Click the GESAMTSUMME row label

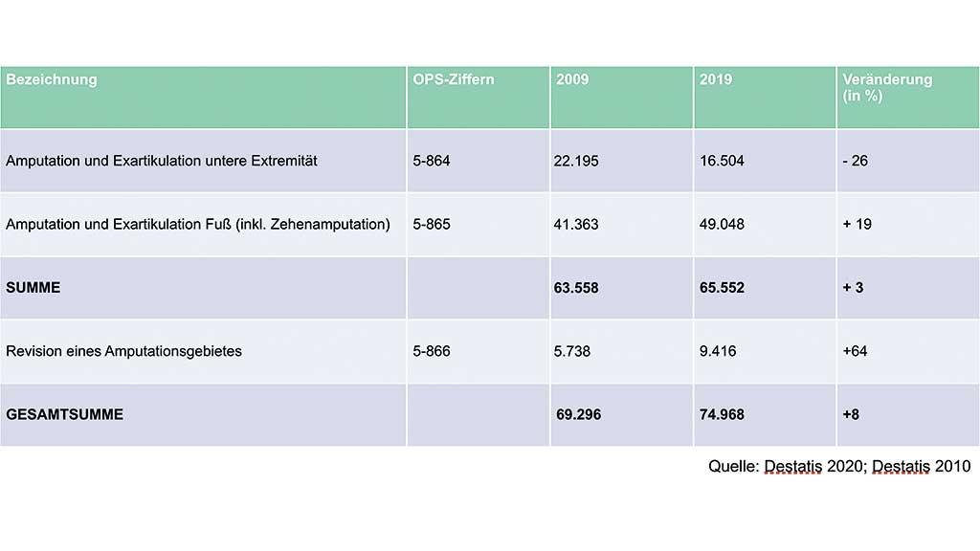(65, 414)
